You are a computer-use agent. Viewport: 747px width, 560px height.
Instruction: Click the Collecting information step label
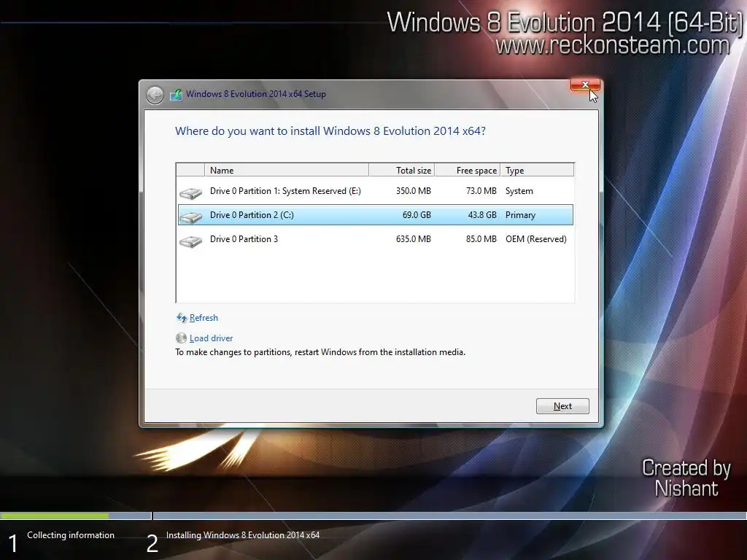click(71, 535)
